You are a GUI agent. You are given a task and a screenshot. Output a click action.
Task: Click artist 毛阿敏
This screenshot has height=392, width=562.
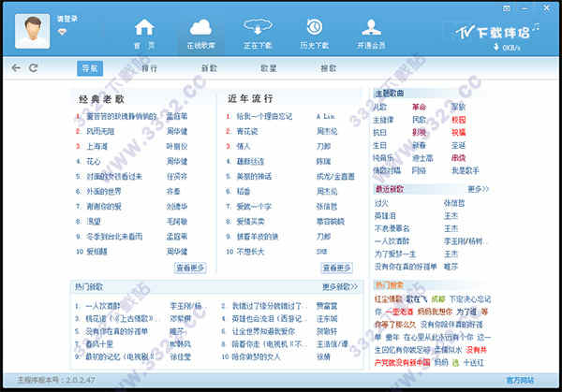click(177, 222)
